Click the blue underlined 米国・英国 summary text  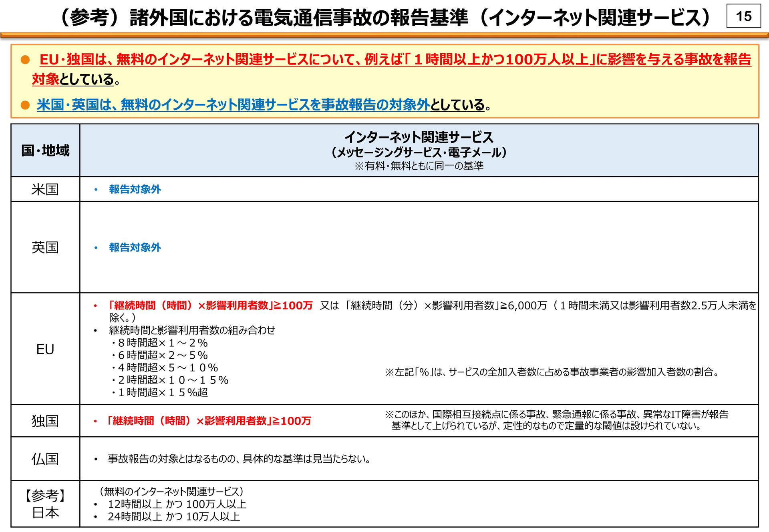pos(233,105)
